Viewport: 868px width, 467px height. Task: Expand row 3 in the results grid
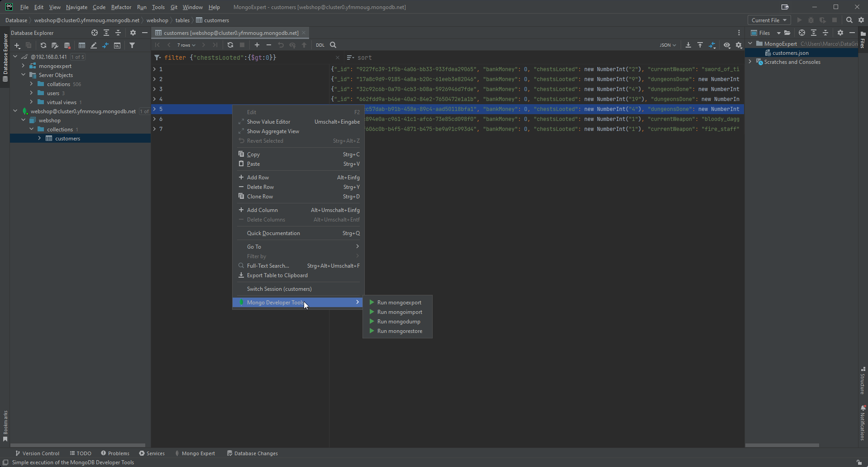pyautogui.click(x=154, y=89)
